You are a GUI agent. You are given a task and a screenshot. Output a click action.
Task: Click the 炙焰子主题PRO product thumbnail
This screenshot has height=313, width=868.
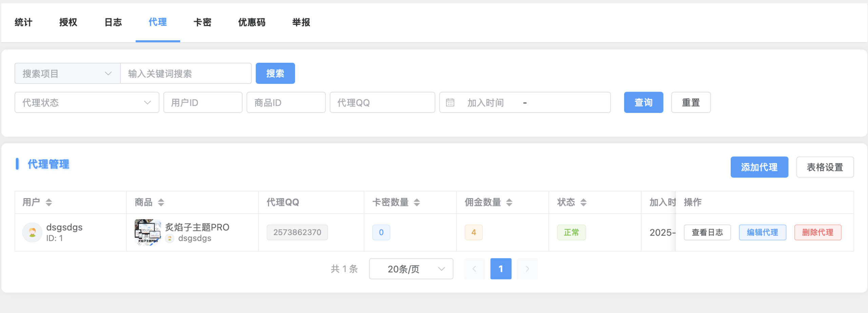pos(147,232)
